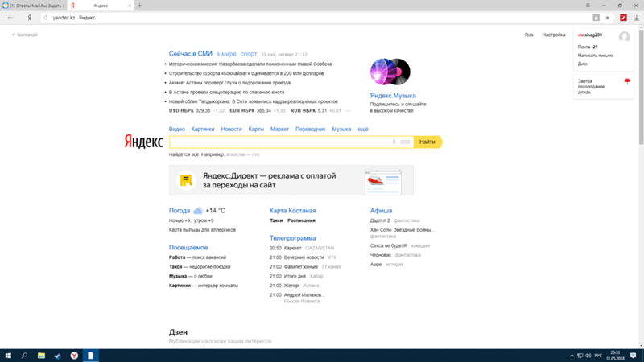Open news item about спасению енота
Viewport: 644px width, 362px height.
226,92
